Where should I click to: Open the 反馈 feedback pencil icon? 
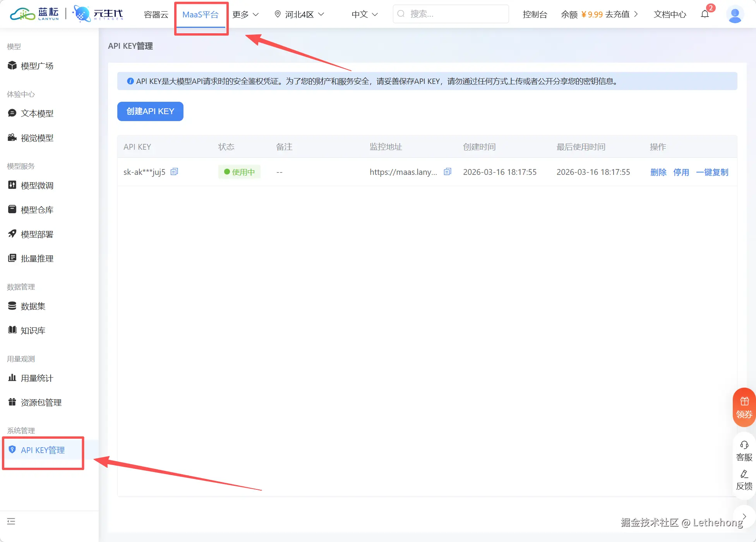(x=744, y=480)
